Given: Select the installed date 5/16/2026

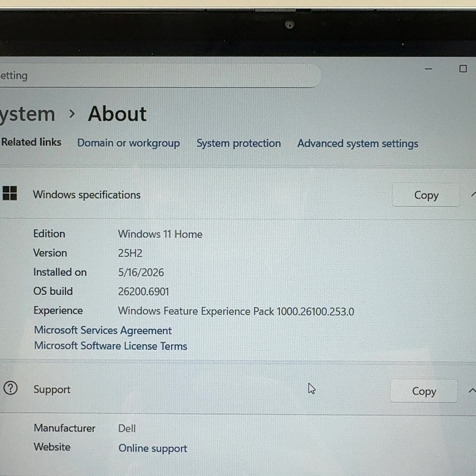Looking at the screenshot, I should (141, 273).
